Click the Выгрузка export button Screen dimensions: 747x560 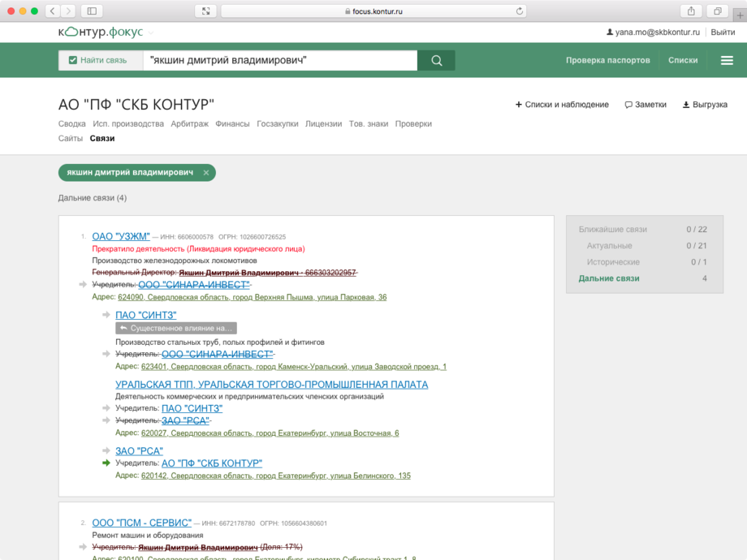[704, 105]
